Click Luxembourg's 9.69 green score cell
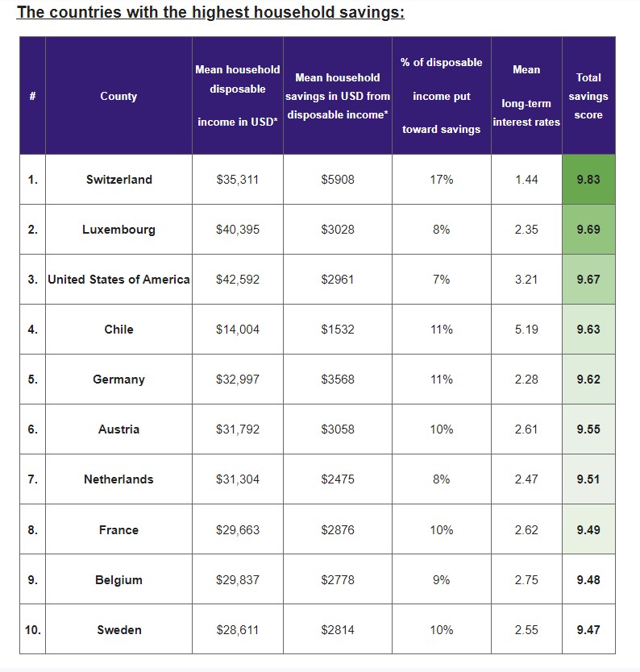Image resolution: width=640 pixels, height=672 pixels. click(x=588, y=230)
